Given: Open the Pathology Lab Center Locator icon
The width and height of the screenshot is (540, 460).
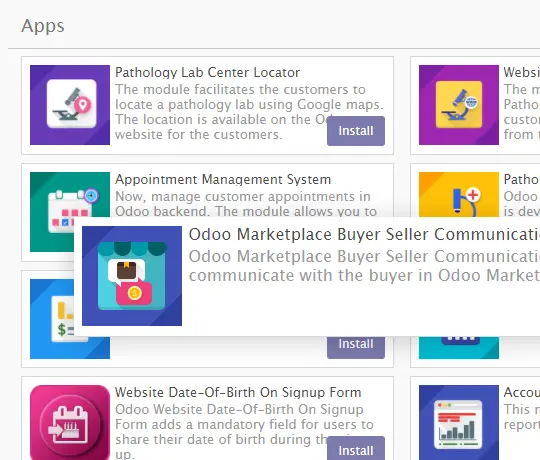Looking at the screenshot, I should (x=70, y=105).
